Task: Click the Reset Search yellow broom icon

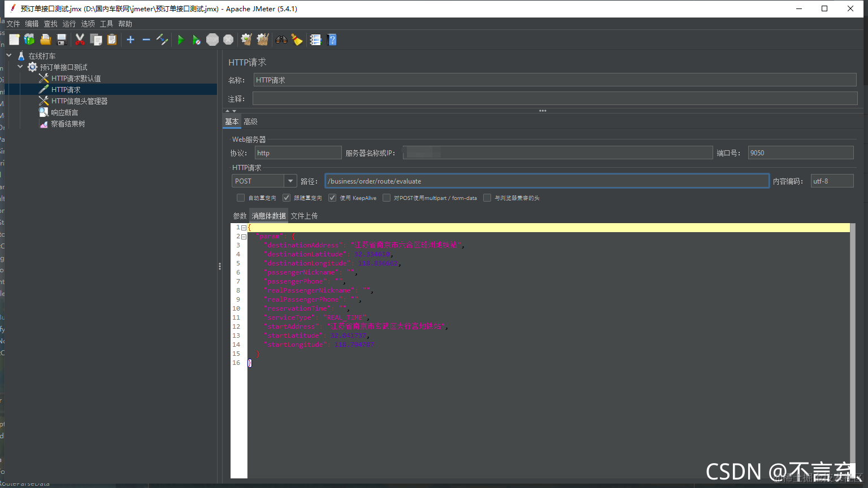Action: [x=297, y=40]
